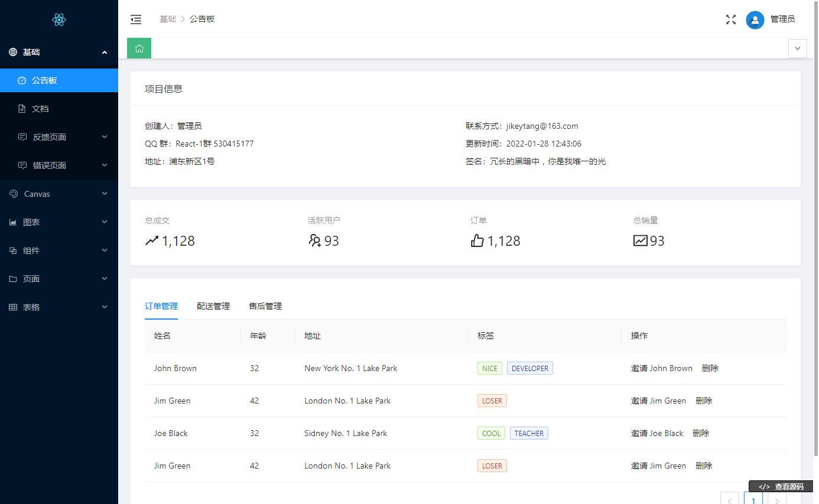The image size is (819, 504).
Task: Click the globe icon beside 基础
Action: [x=13, y=52]
